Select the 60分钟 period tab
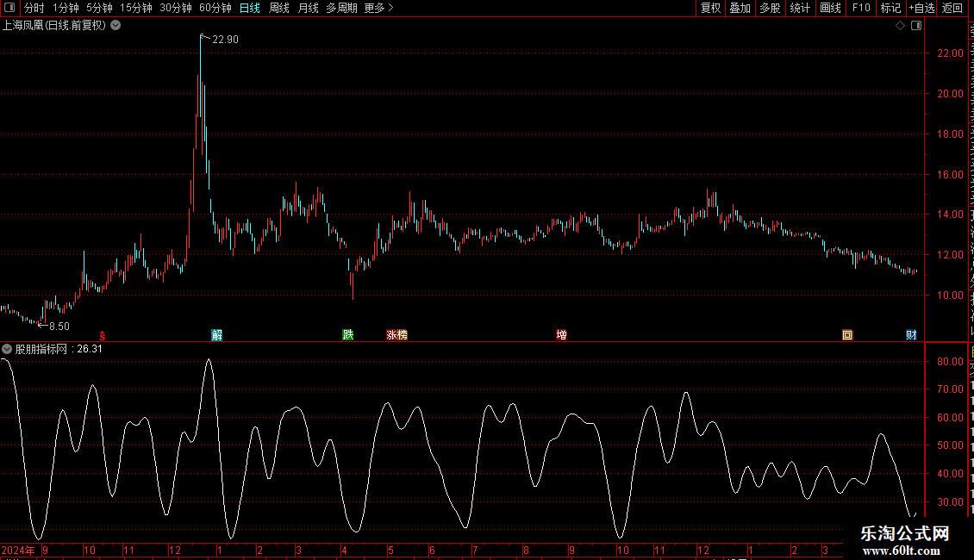The height and width of the screenshot is (560, 974). pyautogui.click(x=215, y=8)
